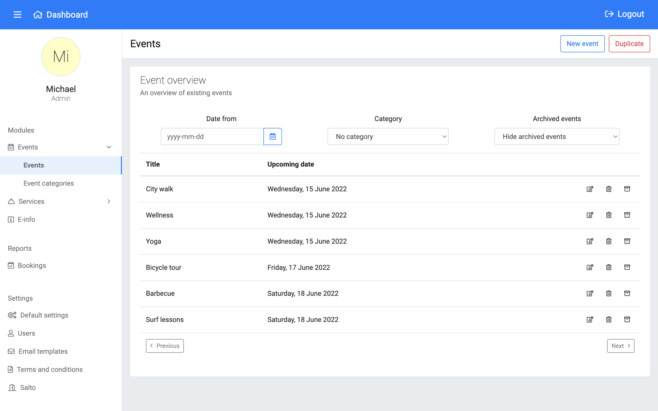
Task: Open the calendar date picker icon
Action: click(272, 136)
